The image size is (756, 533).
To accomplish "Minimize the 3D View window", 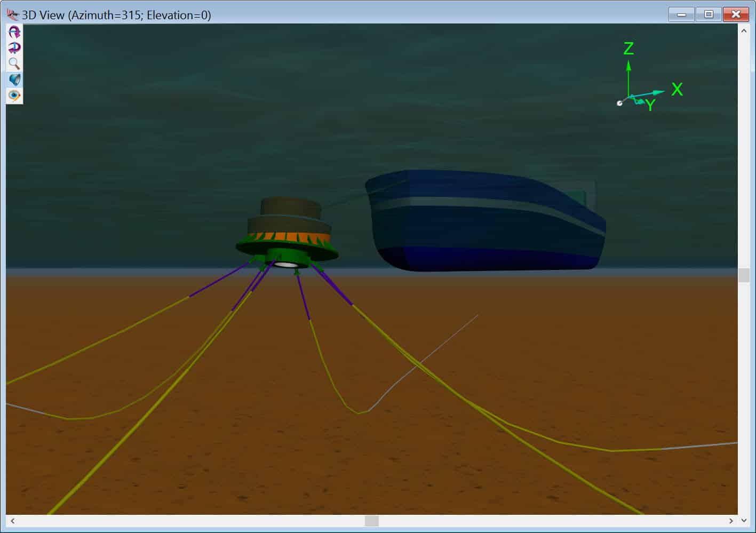I will (x=681, y=14).
